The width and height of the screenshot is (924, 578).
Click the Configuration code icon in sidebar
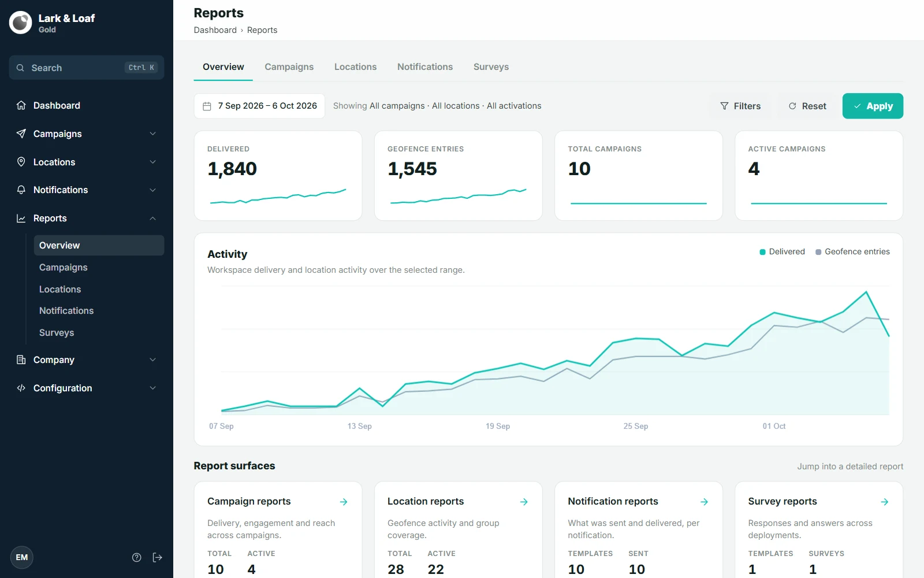(x=21, y=388)
